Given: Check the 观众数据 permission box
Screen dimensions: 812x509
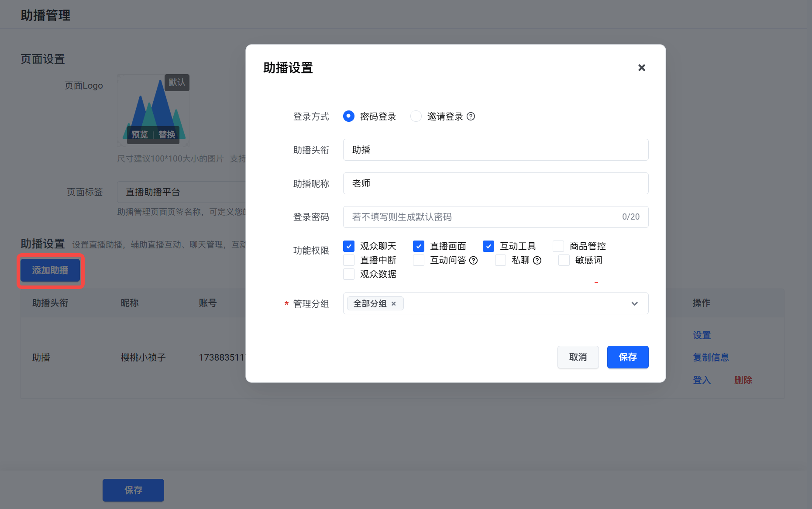Looking at the screenshot, I should tap(348, 274).
